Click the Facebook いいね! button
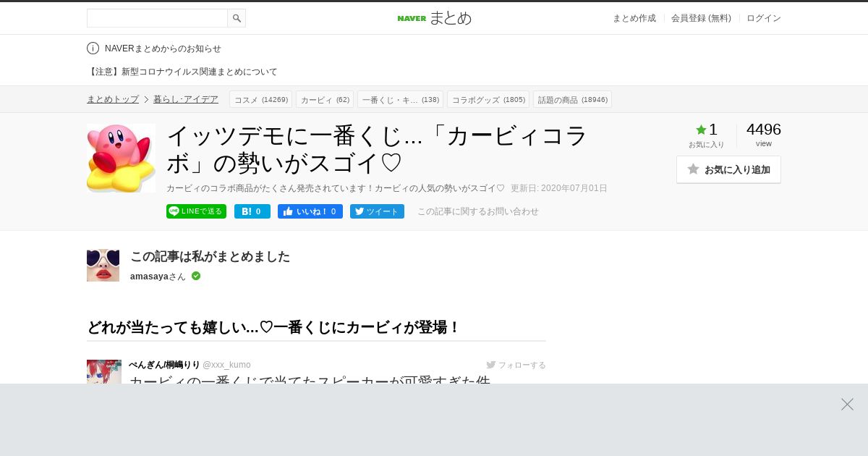This screenshot has height=456, width=868. [x=310, y=211]
